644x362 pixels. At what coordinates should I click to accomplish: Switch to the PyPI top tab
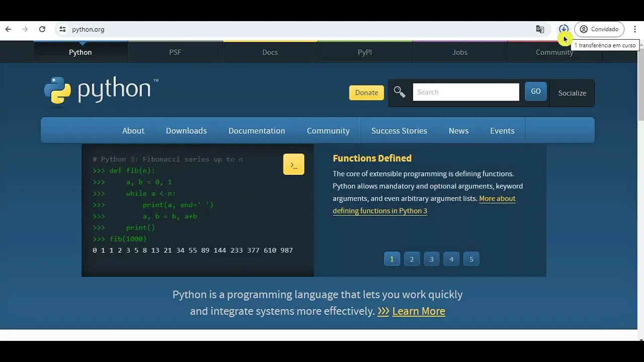point(365,52)
